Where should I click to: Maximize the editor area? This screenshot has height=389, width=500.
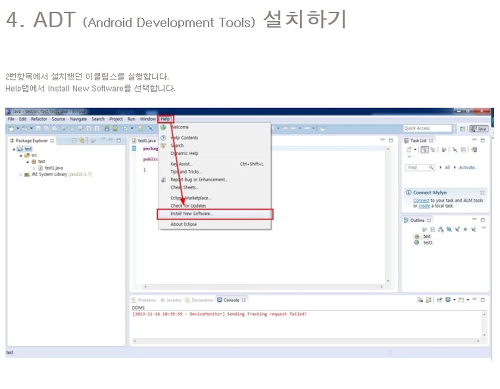click(391, 140)
